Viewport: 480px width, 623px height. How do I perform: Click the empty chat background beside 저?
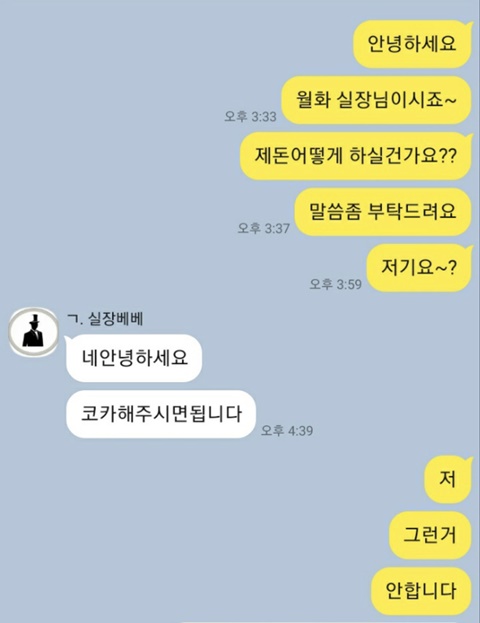[238, 480]
